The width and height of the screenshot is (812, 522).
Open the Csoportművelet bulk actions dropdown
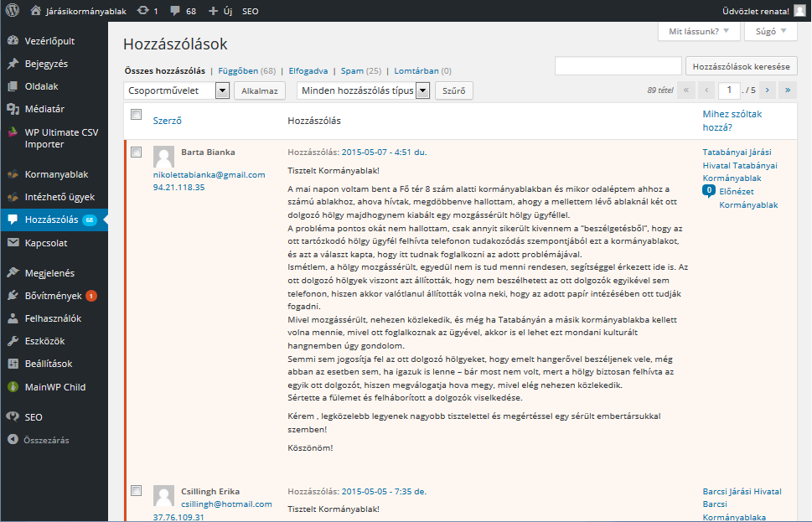(176, 90)
